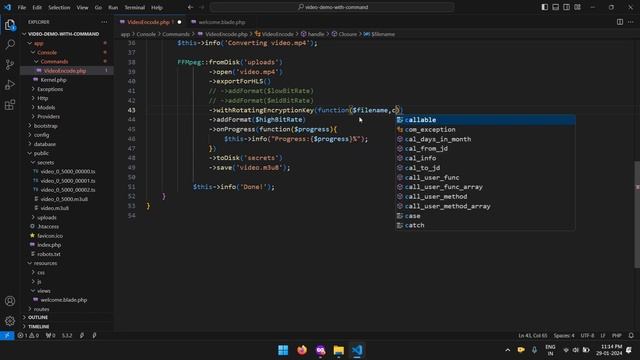Open Explorer views and more actions ellipsis

(x=104, y=22)
